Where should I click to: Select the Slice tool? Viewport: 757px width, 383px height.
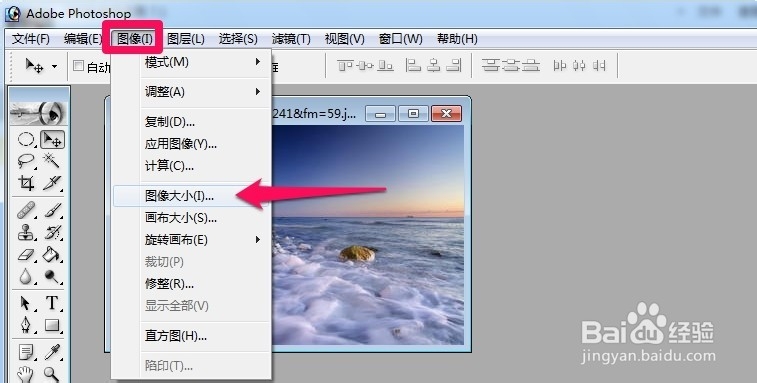(52, 183)
